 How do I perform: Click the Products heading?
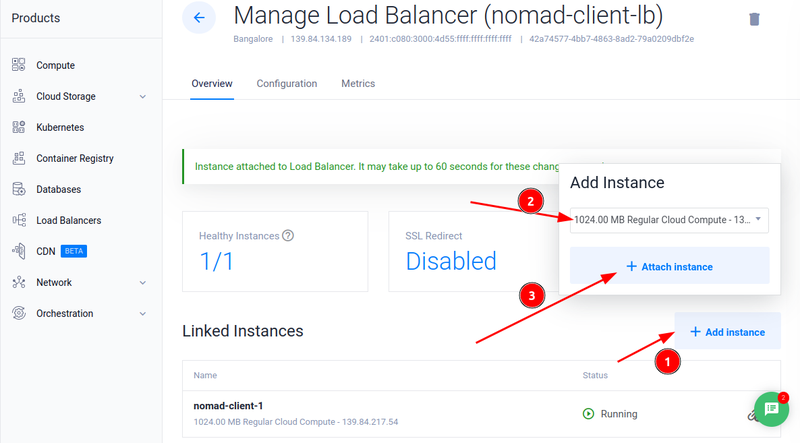(36, 18)
